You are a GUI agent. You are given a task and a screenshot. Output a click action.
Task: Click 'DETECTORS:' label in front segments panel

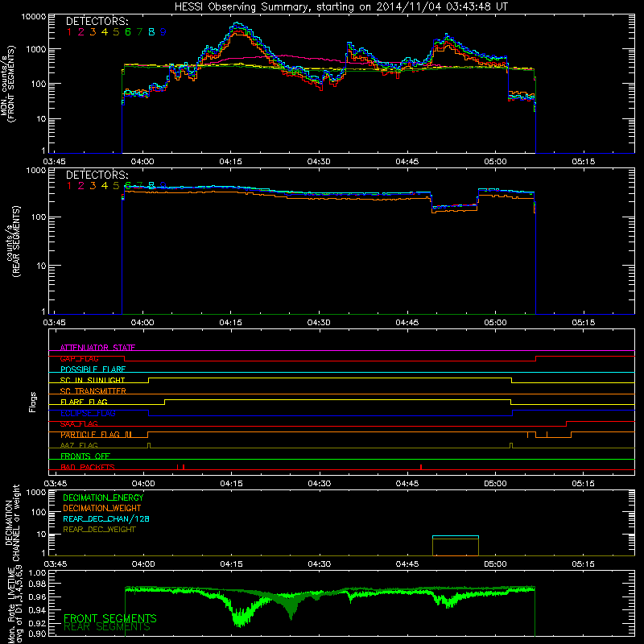[x=97, y=22]
